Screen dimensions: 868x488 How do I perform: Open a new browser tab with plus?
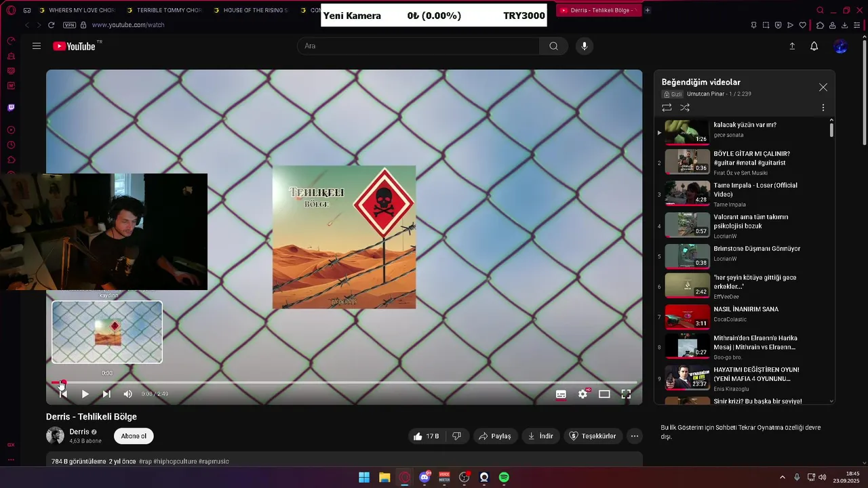click(648, 10)
